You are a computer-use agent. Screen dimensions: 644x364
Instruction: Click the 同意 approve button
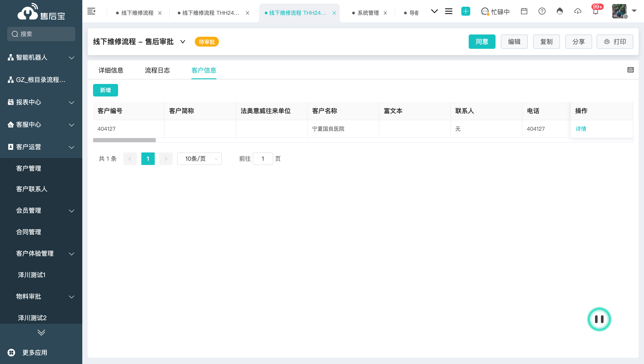[x=482, y=42]
